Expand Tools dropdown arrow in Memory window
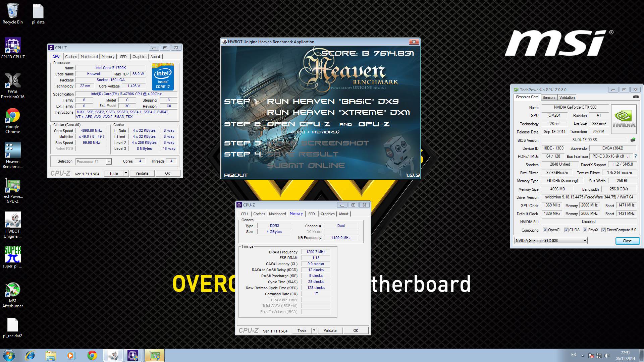This screenshot has height=362, width=644. click(x=314, y=330)
